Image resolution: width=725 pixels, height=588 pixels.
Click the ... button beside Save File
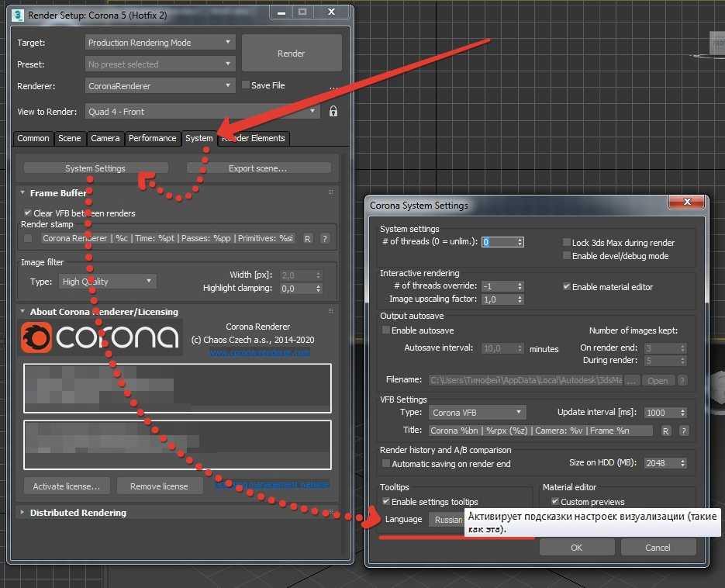pos(334,87)
